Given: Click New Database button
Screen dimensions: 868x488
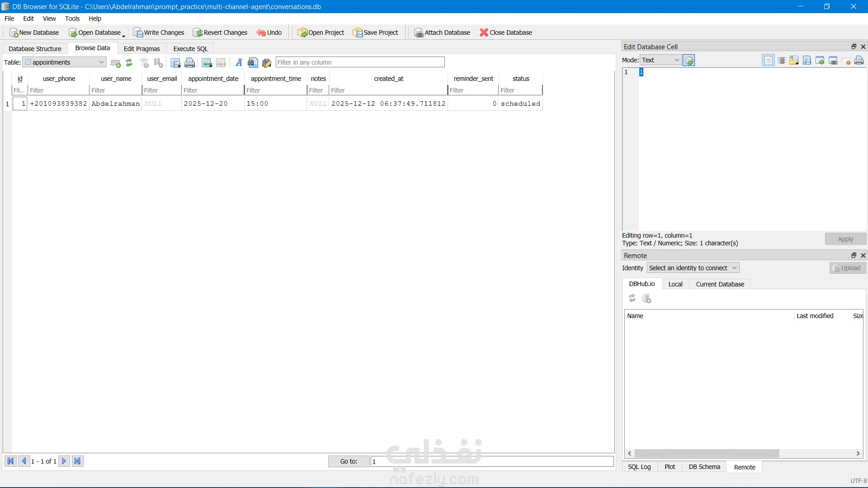Looking at the screenshot, I should [x=34, y=33].
